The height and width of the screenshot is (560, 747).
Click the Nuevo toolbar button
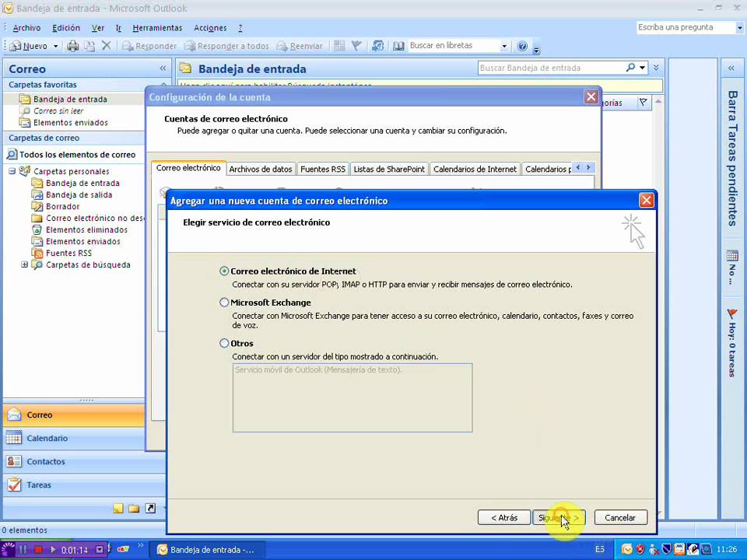29,46
